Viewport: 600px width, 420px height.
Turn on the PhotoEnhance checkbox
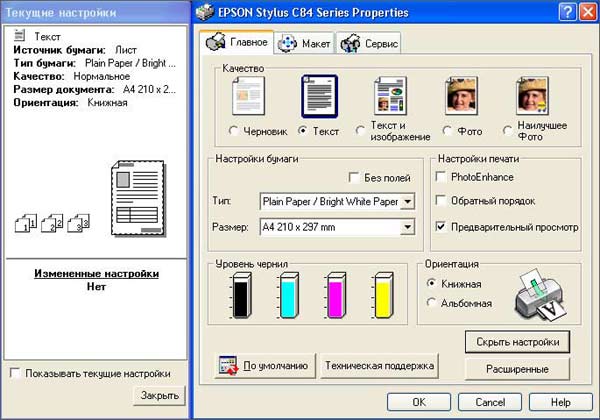(x=442, y=177)
